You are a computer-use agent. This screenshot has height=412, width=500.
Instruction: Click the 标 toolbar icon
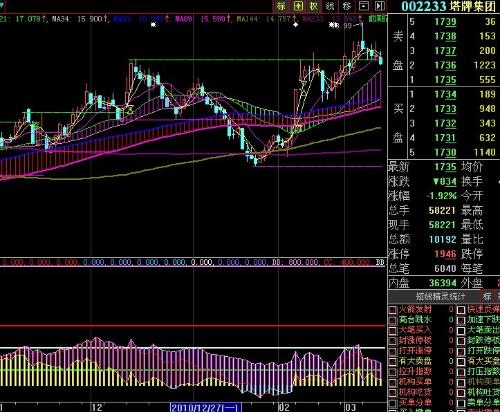click(x=281, y=6)
